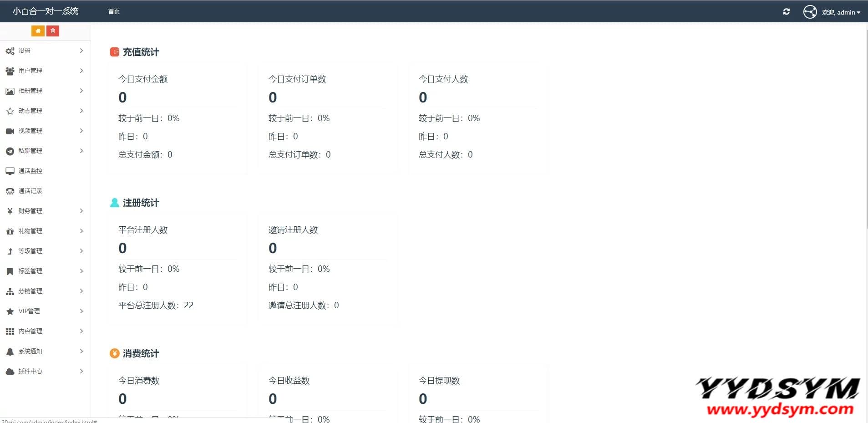Click the paper plane icon beside 私聊管理

point(10,151)
